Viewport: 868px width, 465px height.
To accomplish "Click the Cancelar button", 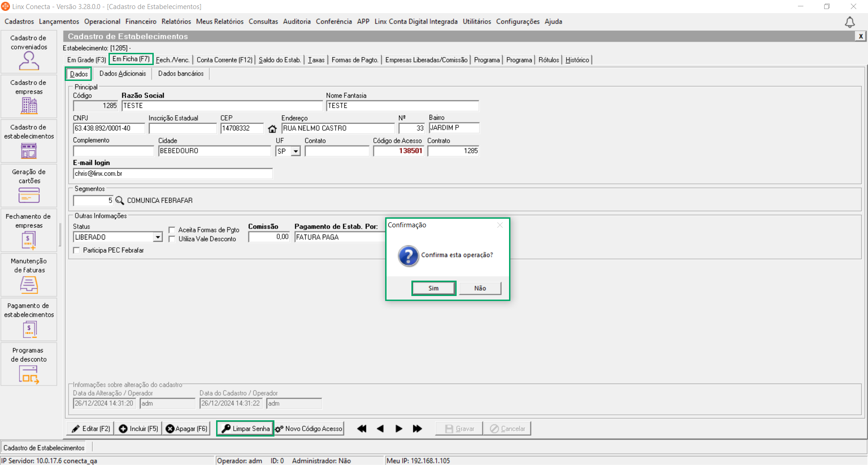I will click(x=507, y=428).
